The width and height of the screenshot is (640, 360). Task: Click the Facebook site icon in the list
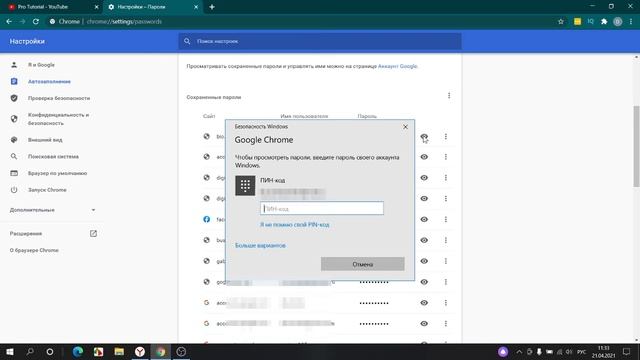click(207, 219)
